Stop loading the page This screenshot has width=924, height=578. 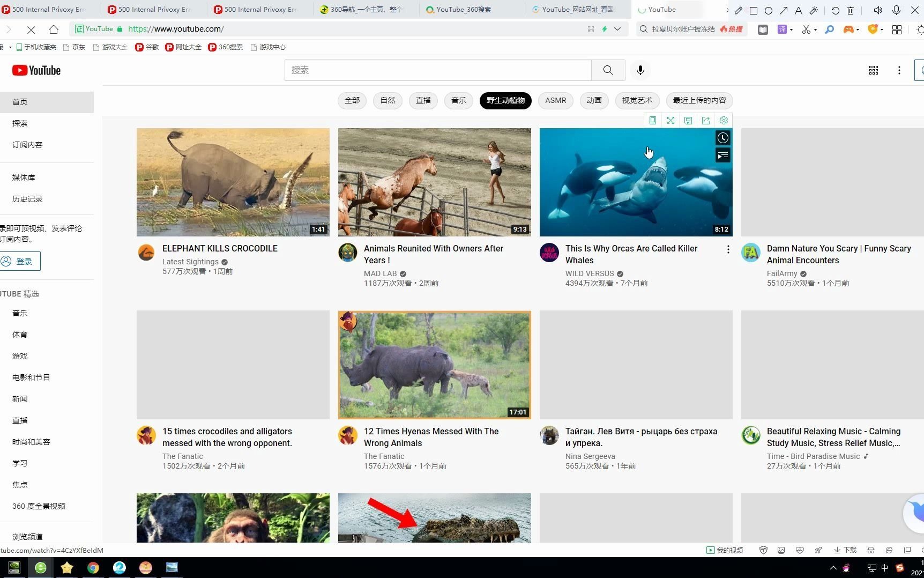[31, 29]
